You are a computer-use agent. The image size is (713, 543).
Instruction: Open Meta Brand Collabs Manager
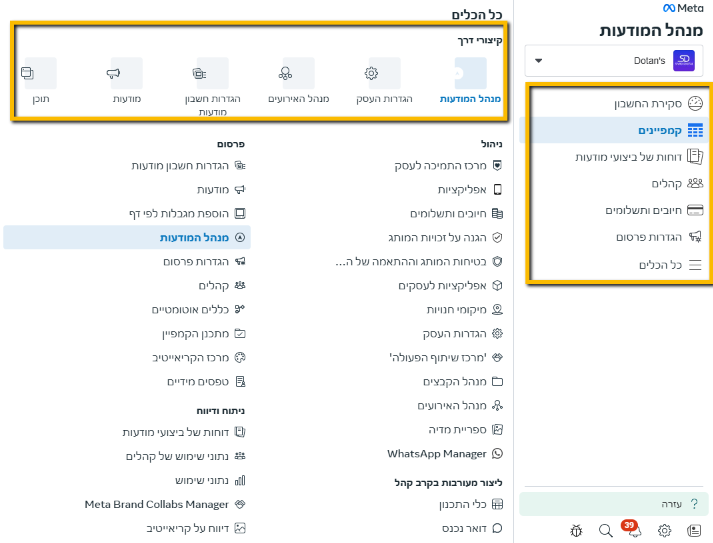click(165, 504)
